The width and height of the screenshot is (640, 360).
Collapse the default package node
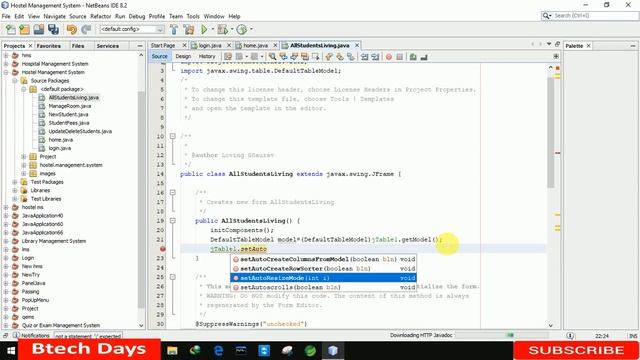(x=24, y=89)
